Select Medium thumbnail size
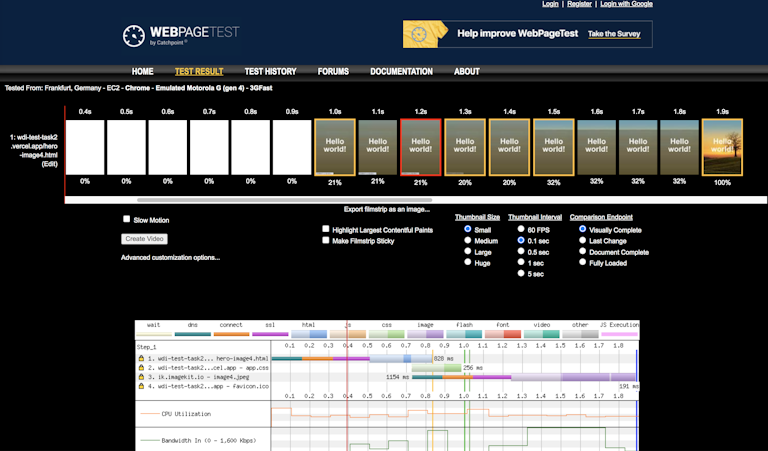Screen dimensions: 768x451 pos(468,241)
